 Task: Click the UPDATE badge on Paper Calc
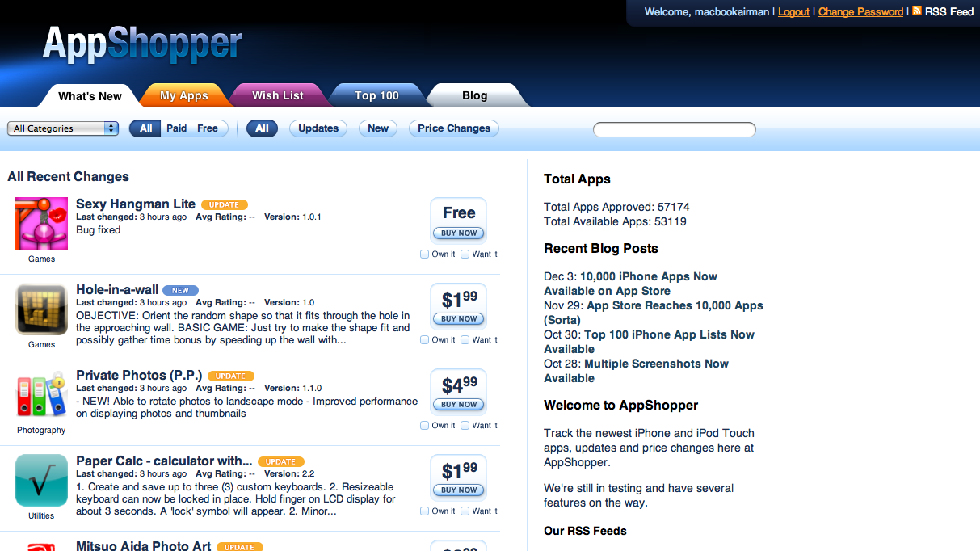click(280, 462)
